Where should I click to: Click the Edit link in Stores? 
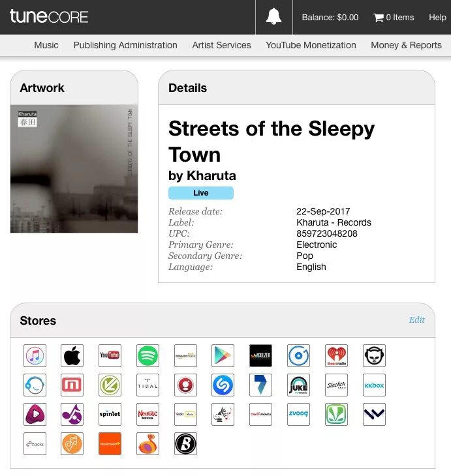coord(416,320)
